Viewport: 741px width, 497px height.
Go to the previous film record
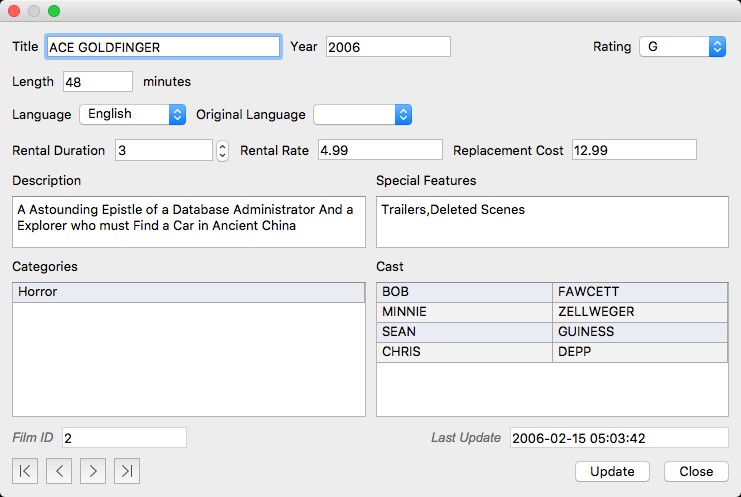tap(59, 471)
